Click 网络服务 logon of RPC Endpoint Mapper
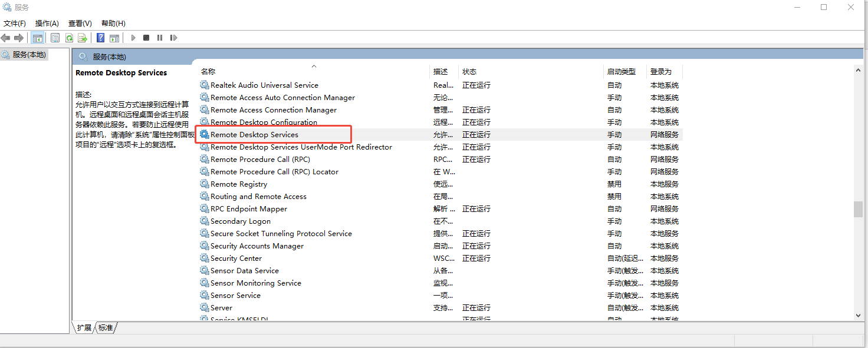868x348 pixels. (665, 208)
